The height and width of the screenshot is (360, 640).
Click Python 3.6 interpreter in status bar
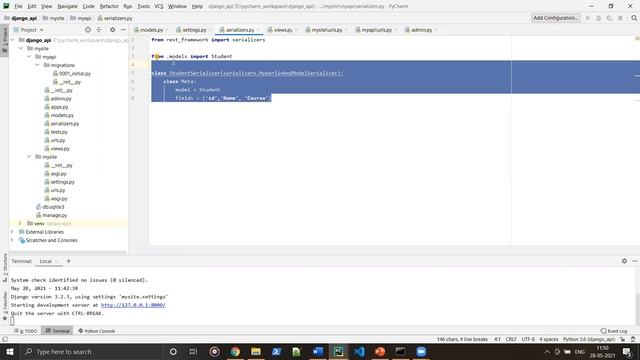point(589,339)
